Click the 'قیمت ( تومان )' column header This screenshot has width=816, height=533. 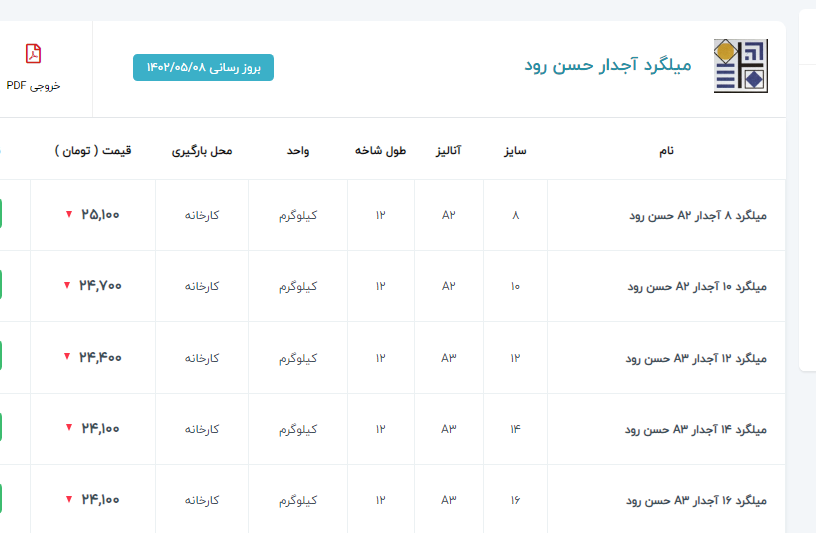click(93, 151)
